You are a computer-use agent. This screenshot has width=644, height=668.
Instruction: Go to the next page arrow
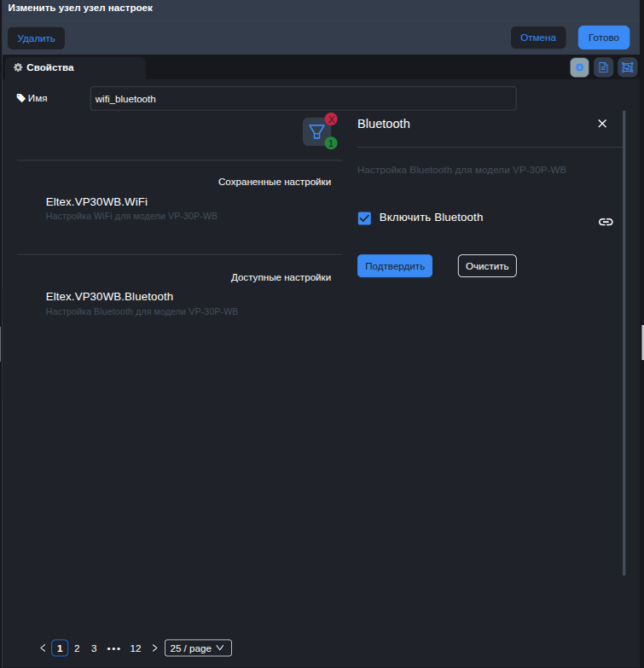click(154, 648)
